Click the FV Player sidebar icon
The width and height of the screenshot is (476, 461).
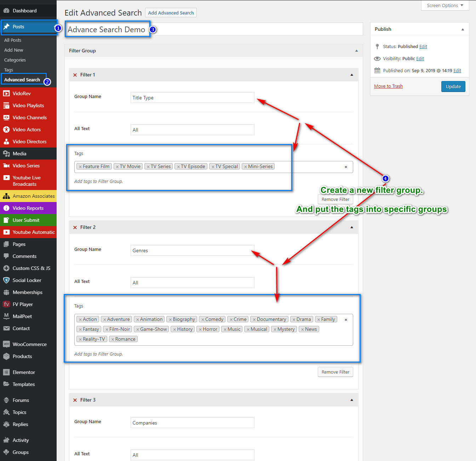click(x=6, y=304)
